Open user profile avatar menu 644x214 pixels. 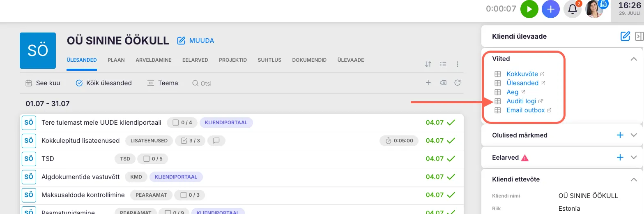[594, 9]
